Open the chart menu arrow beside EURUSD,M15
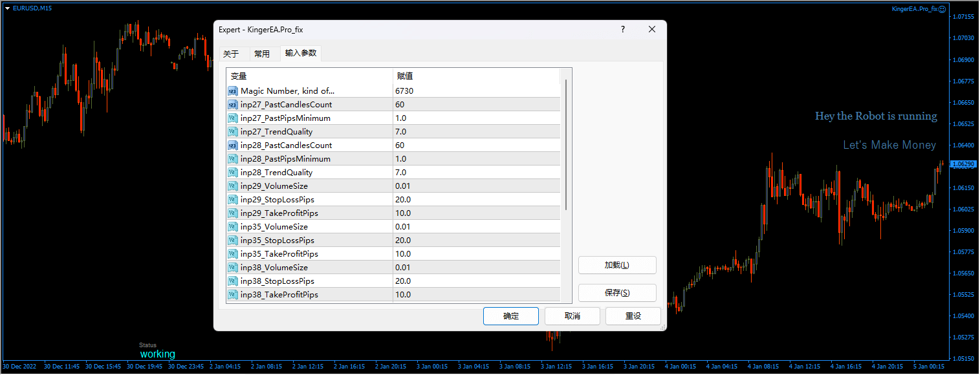This screenshot has width=980, height=375. [7, 8]
